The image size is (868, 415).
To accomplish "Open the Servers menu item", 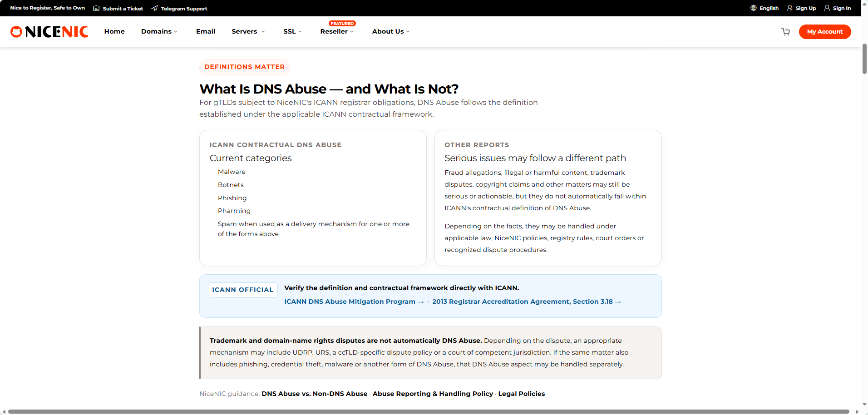I will pos(244,31).
